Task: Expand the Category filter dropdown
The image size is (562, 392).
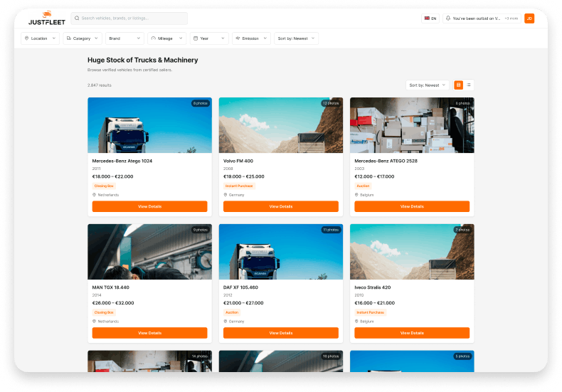Action: point(83,38)
